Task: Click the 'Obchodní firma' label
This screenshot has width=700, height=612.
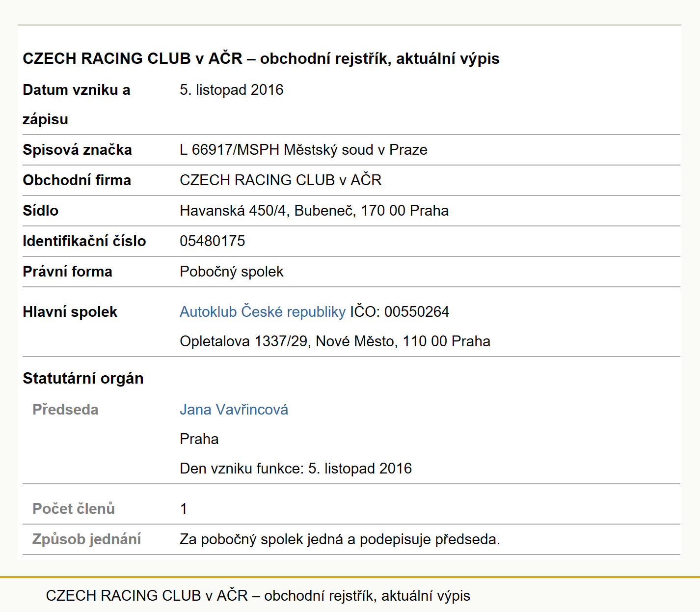Action: click(77, 180)
